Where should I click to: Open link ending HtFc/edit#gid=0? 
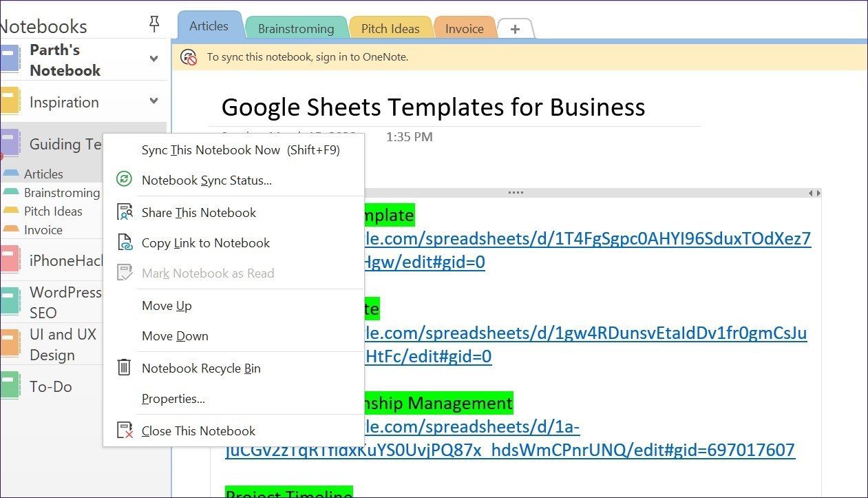click(428, 357)
